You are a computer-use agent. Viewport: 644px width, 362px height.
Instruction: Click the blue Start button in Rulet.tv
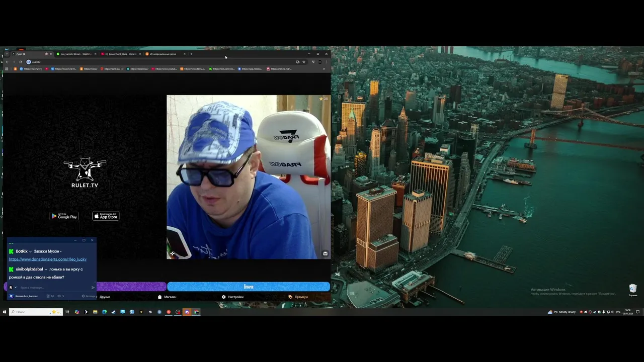249,287
